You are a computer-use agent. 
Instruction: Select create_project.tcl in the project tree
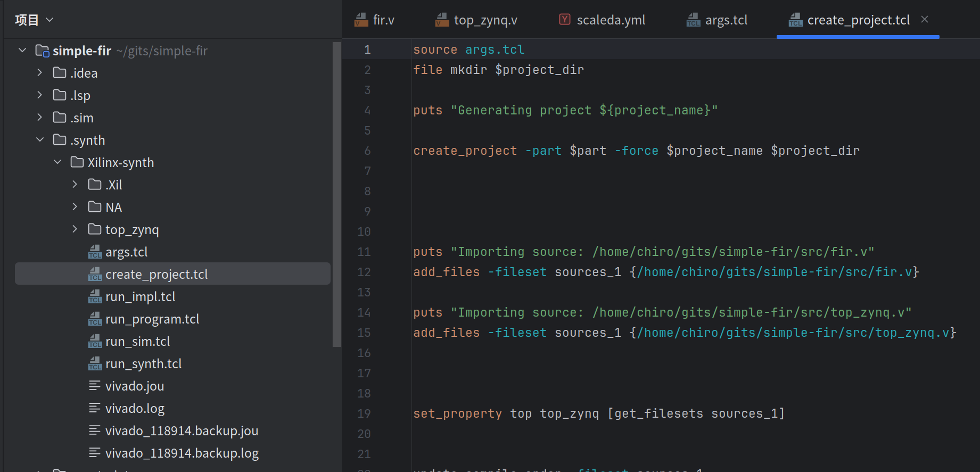coord(172,274)
